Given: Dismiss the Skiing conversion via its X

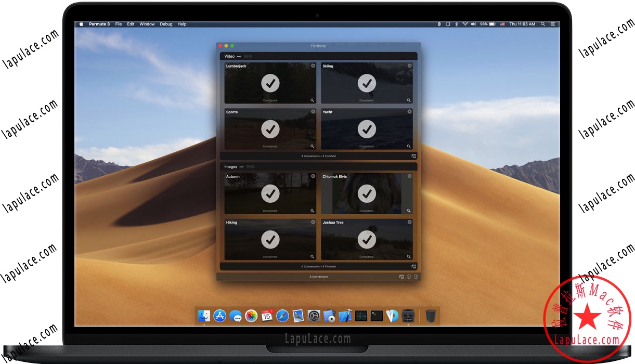Looking at the screenshot, I should [409, 66].
